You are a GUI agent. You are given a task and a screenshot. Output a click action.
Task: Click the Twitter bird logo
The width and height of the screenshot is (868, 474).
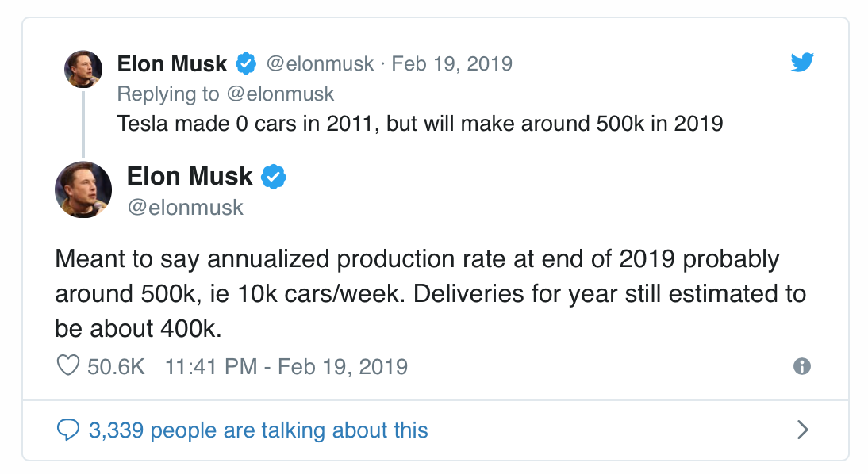coord(802,62)
